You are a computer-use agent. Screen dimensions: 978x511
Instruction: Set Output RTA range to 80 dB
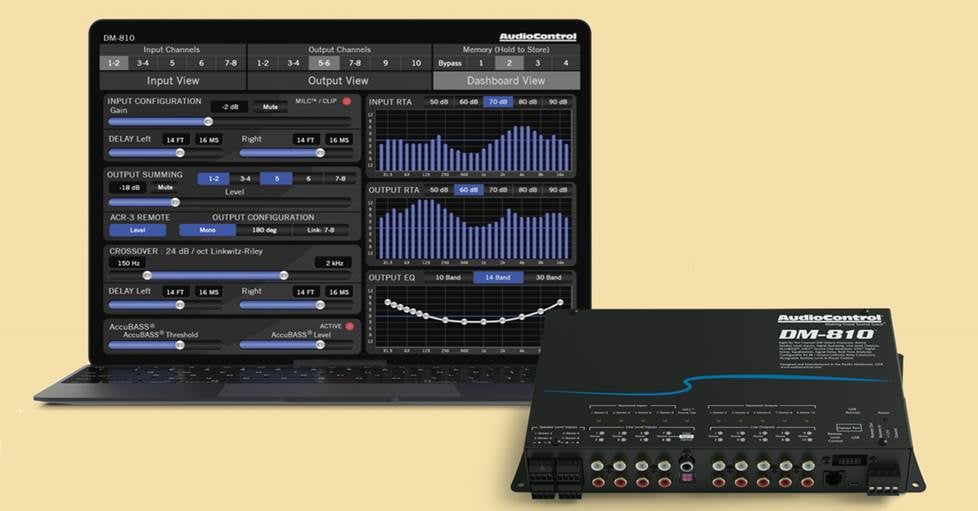coord(528,190)
